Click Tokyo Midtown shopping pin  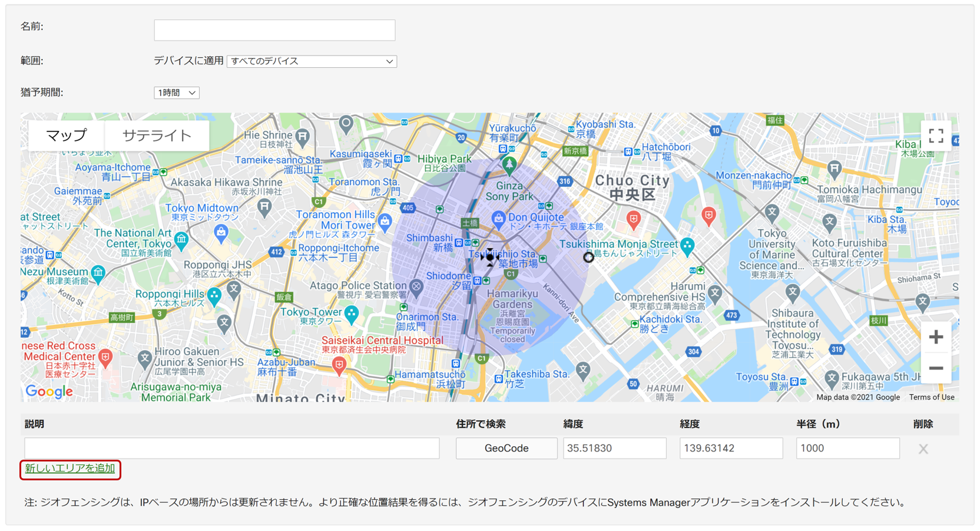[x=221, y=233]
